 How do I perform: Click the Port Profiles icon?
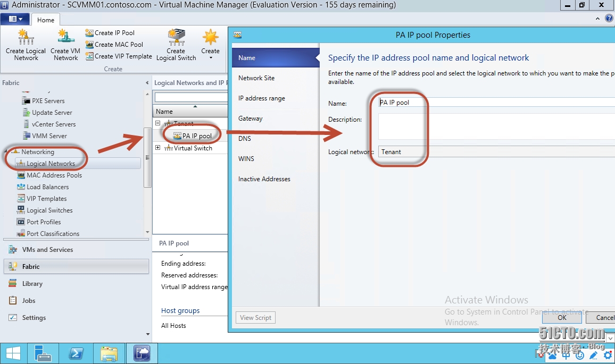(x=21, y=222)
